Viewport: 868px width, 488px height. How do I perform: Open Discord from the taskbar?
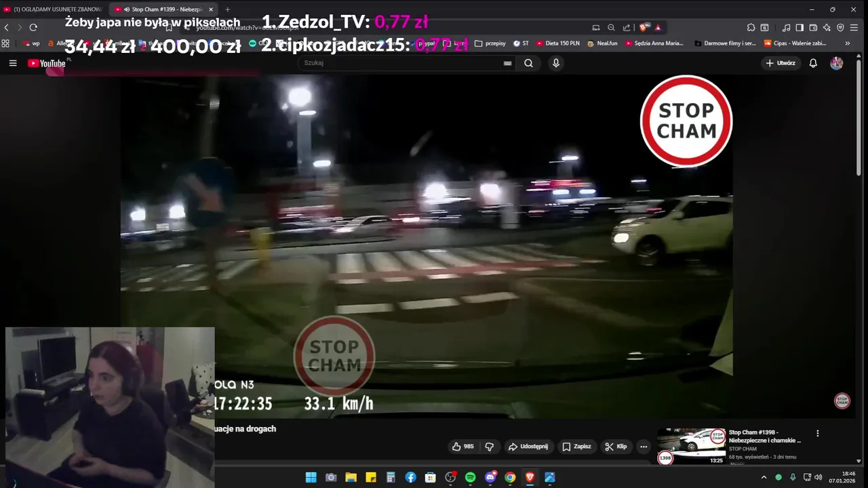click(490, 477)
